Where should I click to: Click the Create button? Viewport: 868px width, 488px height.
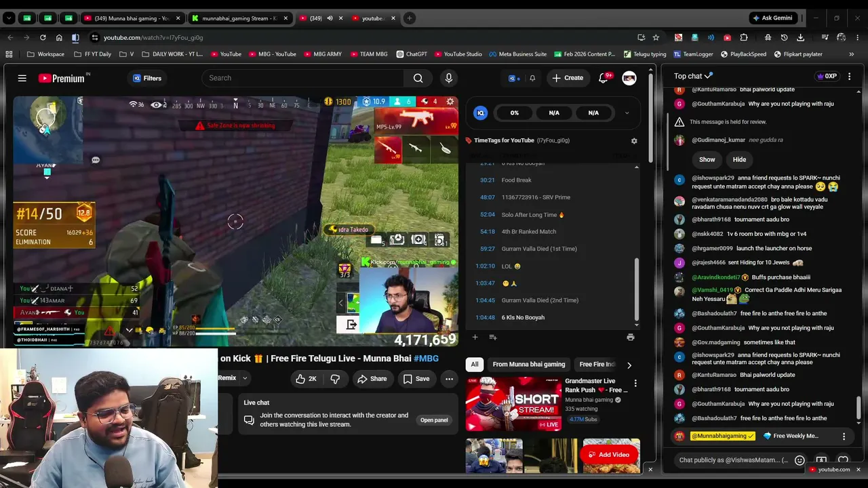coord(568,78)
